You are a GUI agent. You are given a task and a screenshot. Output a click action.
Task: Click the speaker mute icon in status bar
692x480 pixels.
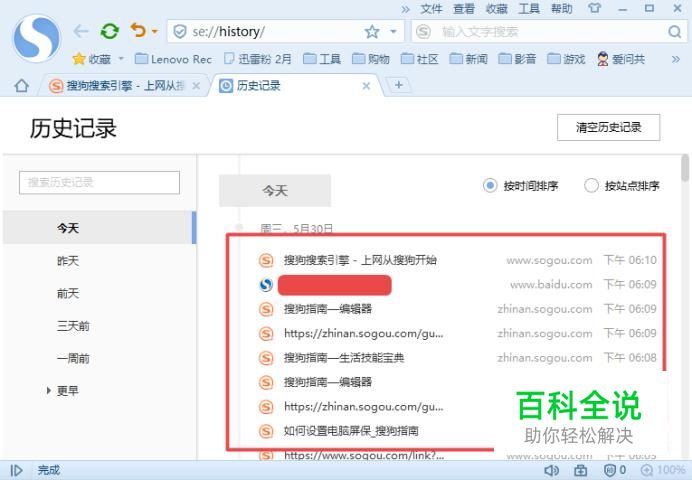tap(552, 470)
